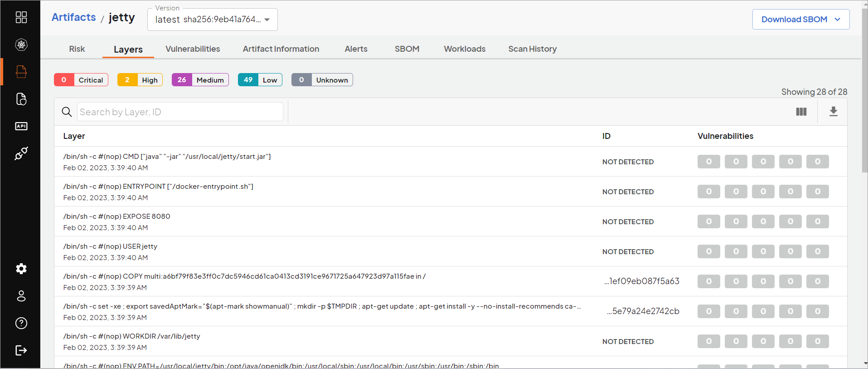Select the WORKDIR /var/lib/jetty layer
Viewport: 868px width, 369px height.
451,341
